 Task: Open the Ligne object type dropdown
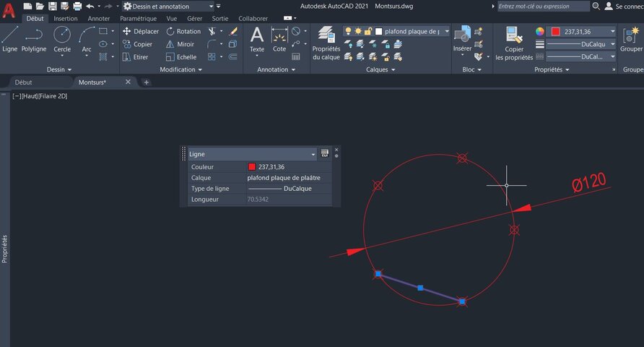[x=313, y=154]
